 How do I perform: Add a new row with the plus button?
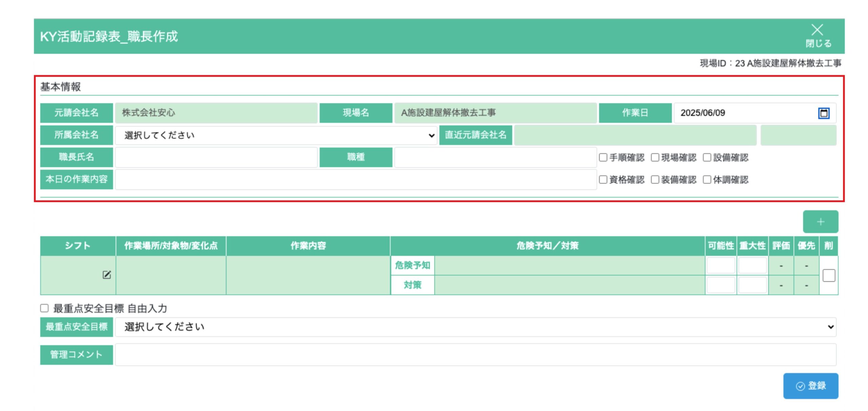tap(821, 221)
